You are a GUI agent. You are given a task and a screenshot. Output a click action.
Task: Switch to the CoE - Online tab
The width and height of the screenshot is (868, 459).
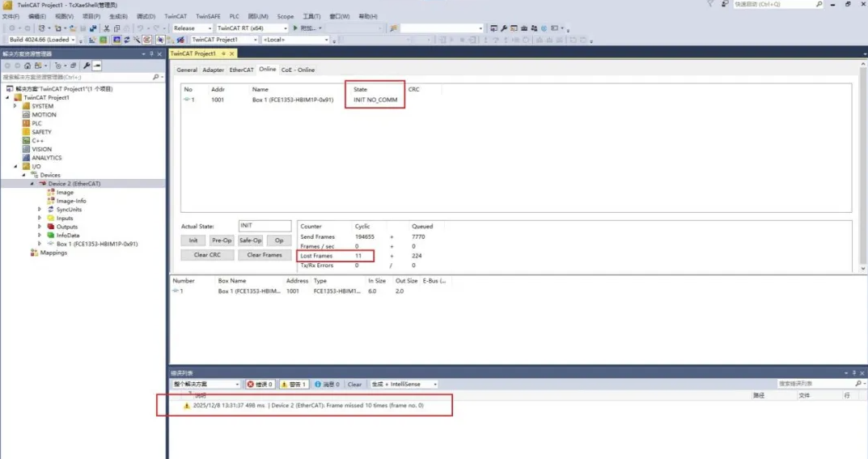pos(298,70)
